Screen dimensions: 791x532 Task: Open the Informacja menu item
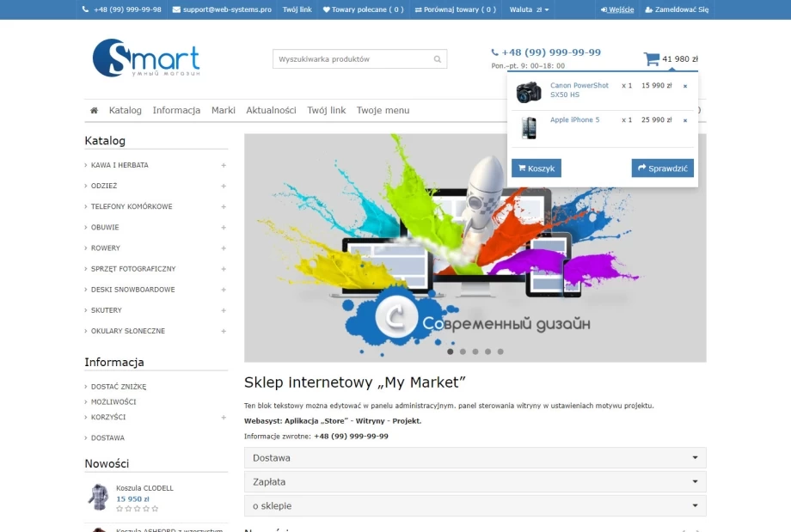coord(176,111)
